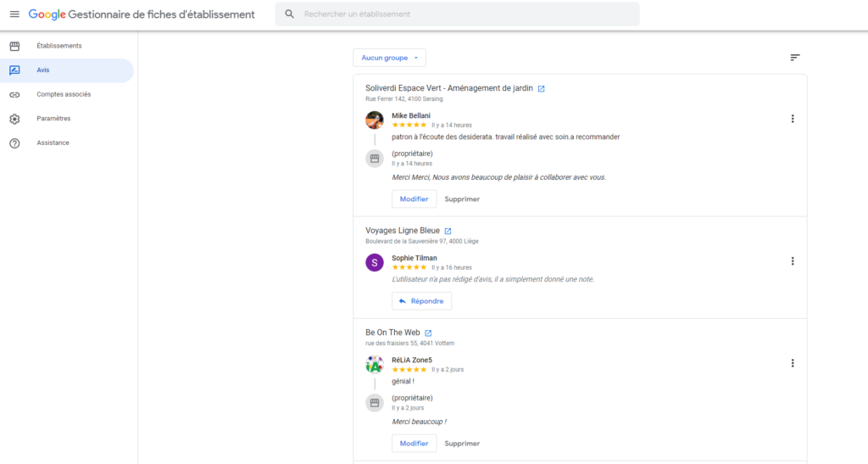Click Mike Bellani's profile avatar
The height and width of the screenshot is (464, 868).
click(x=375, y=120)
